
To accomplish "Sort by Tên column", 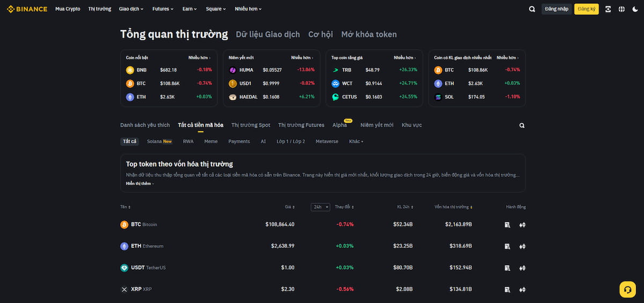I will coord(126,207).
